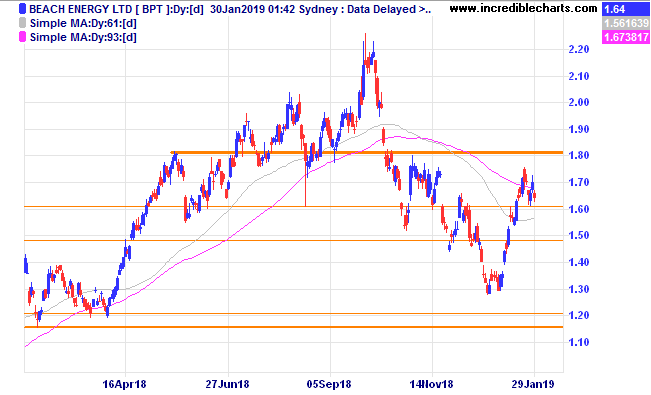
Task: Click the 14Nov18 date axis label
Action: 432,384
